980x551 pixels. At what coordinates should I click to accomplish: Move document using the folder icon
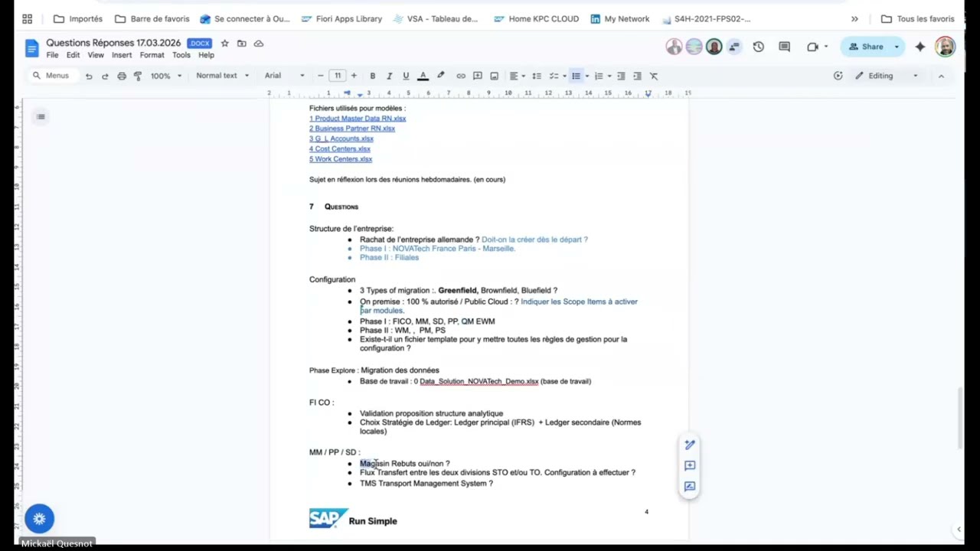pos(241,44)
